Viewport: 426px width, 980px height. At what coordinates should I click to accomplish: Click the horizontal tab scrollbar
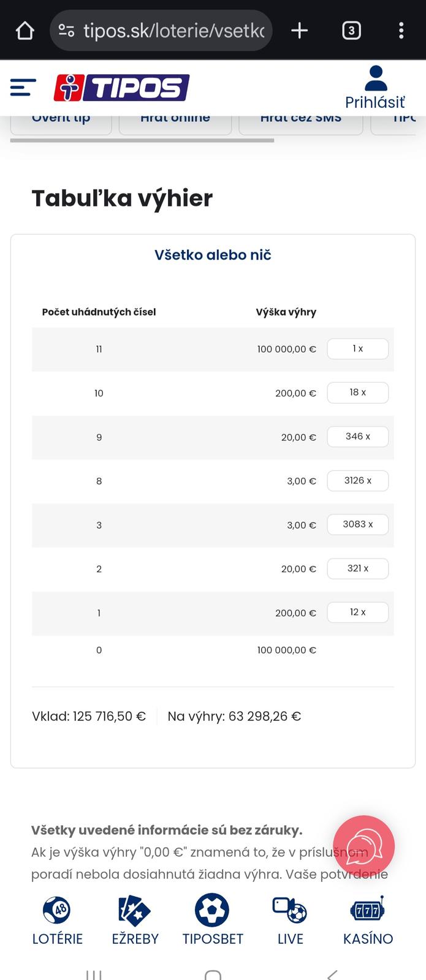[x=142, y=140]
